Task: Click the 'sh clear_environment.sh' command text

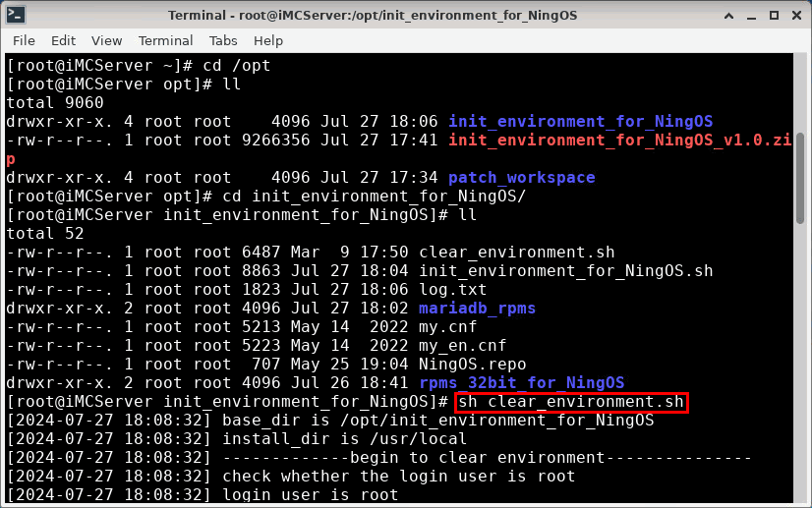Action: [571, 402]
